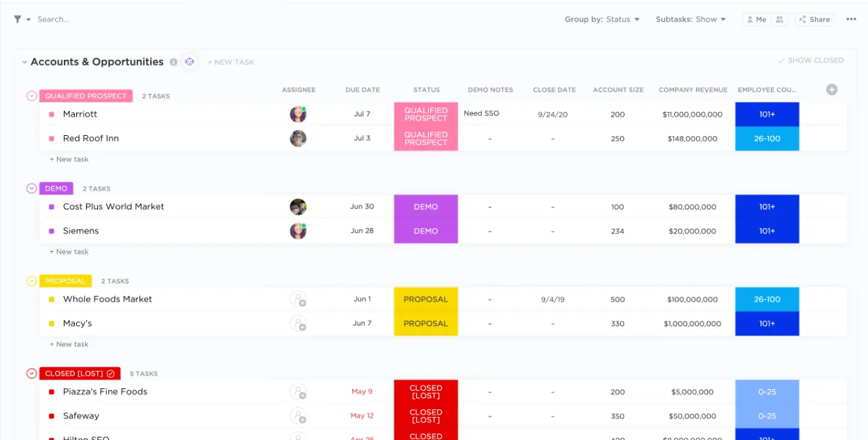Image resolution: width=868 pixels, height=440 pixels.
Task: Click into the Search field
Action: 53,20
